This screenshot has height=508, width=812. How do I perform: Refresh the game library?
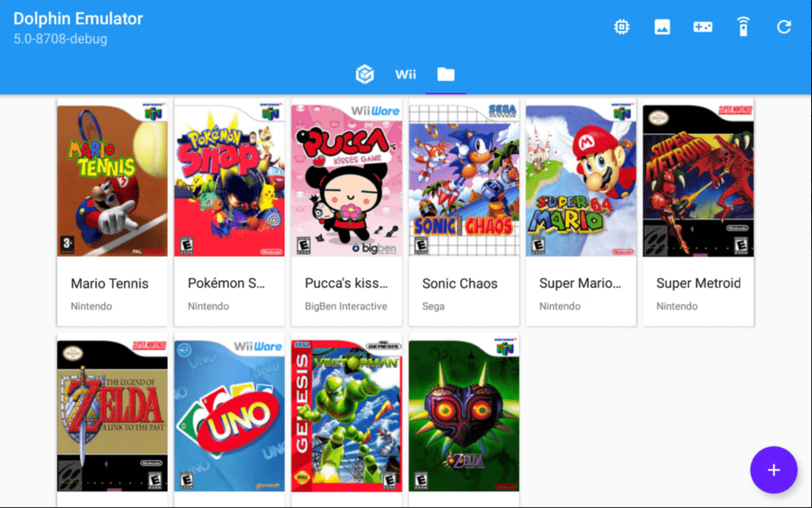tap(784, 27)
